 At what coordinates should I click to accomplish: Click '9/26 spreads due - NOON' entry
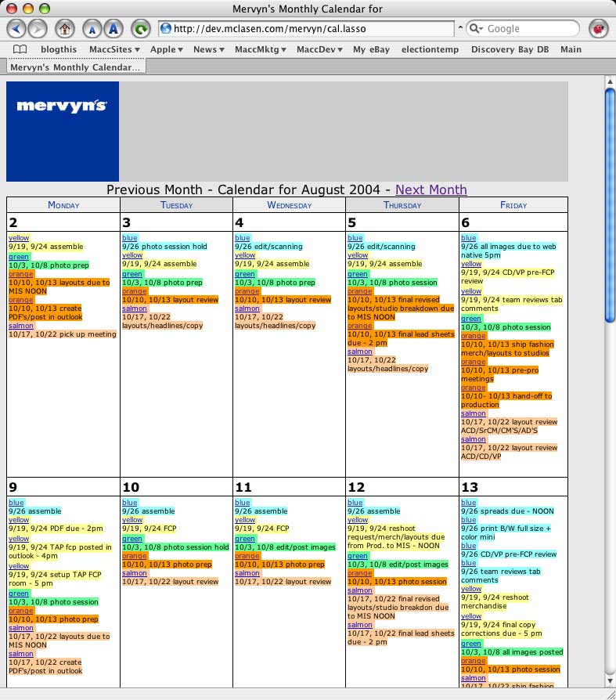coord(507,511)
